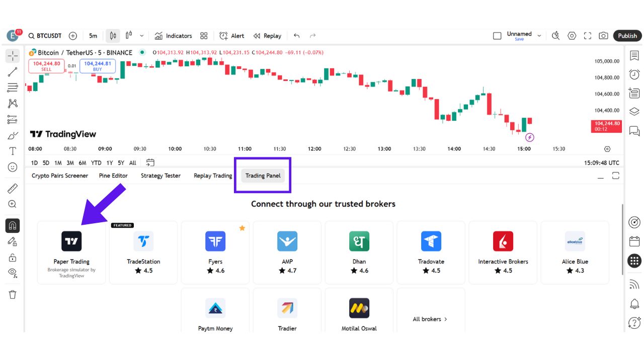Screen dimensions: 644x362
Task: Open the watchlist panel icon
Action: (x=634, y=55)
